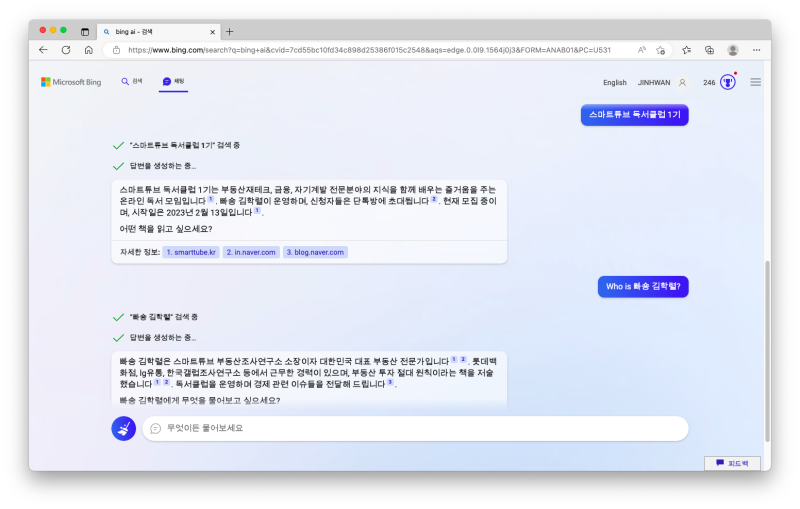Reload the page with the refresh icon
800x509 pixels.
(66, 50)
